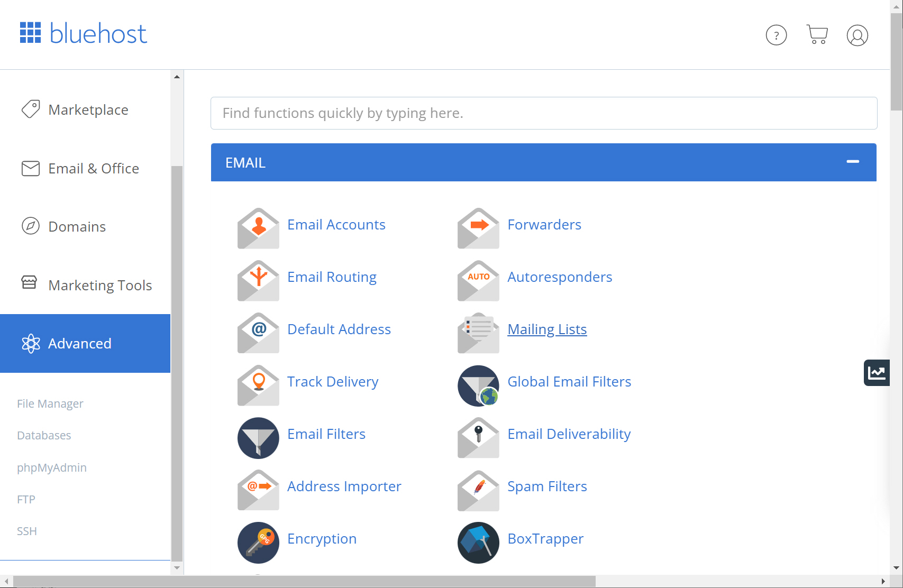Click the Autoresponders AUTO icon
Screen dimensions: 903x588
478,281
